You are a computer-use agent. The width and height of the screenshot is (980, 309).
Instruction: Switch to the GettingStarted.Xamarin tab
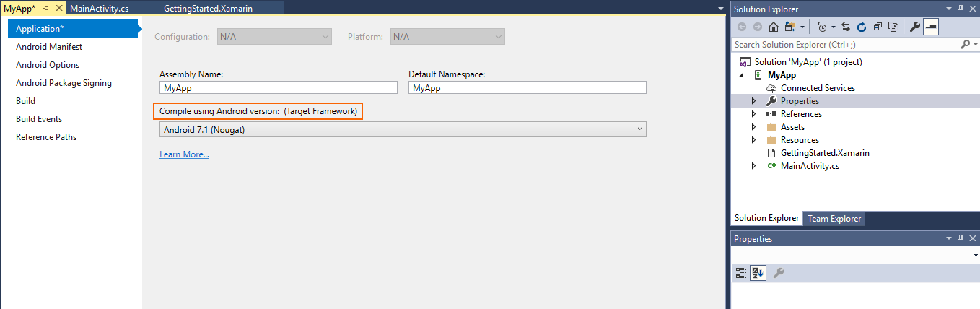[x=209, y=8]
